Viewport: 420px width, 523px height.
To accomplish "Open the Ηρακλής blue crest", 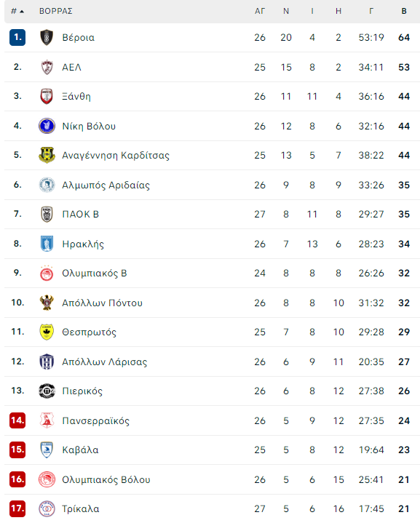I will [47, 244].
